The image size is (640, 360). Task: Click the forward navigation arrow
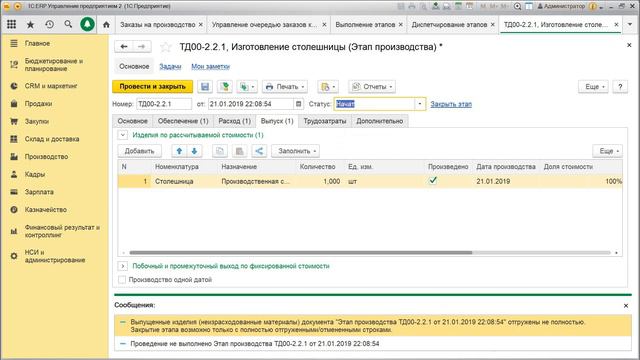coord(142,47)
